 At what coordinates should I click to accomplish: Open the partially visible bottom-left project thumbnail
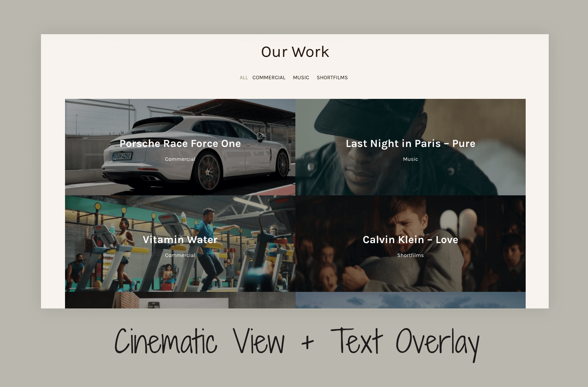(180, 300)
